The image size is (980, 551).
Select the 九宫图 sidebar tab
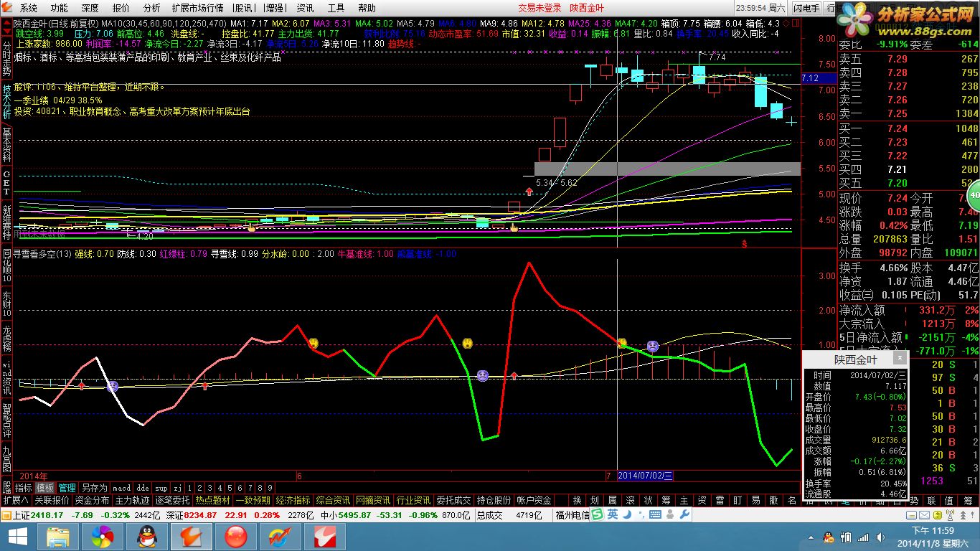[6, 458]
